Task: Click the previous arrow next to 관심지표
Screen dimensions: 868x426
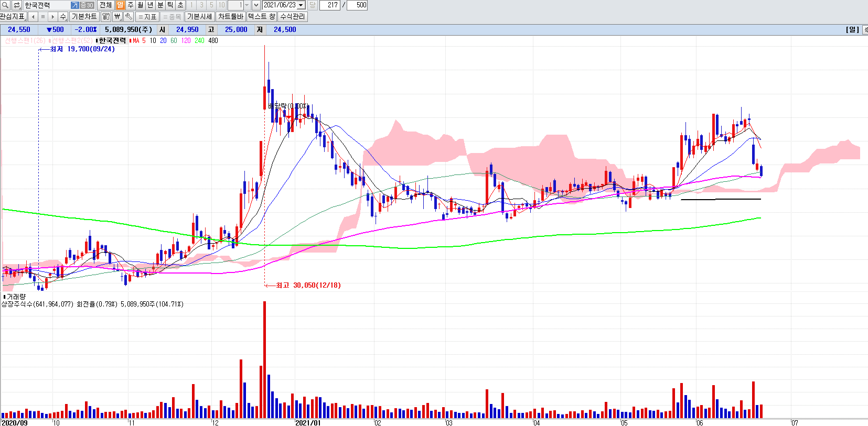Action: (33, 17)
